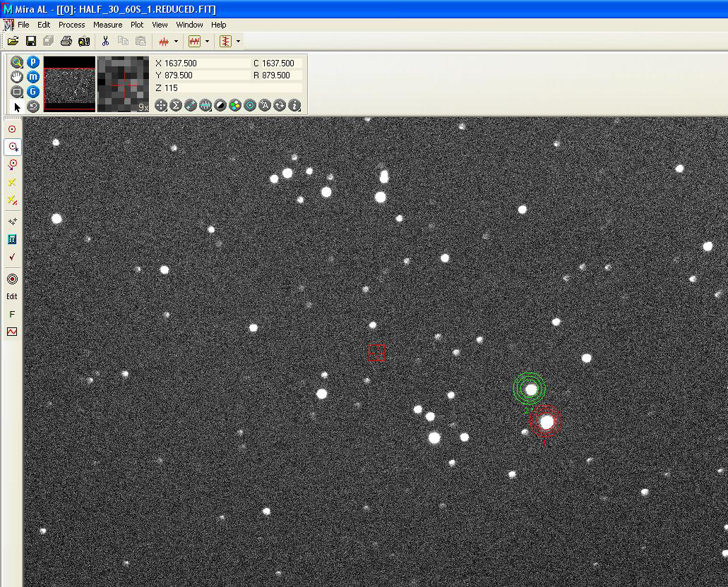Open the Measure menu
Image resolution: width=728 pixels, height=587 pixels.
point(107,25)
